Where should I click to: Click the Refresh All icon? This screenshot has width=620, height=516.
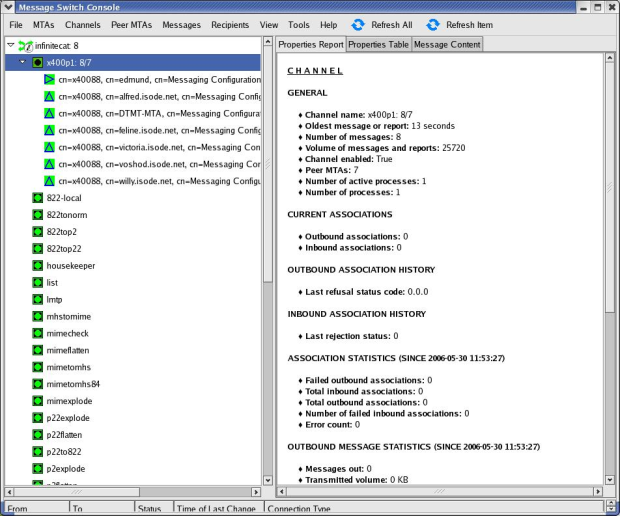358,24
